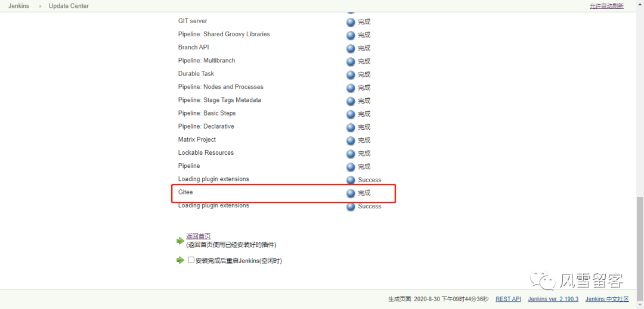
Task: Click the Success ball below the Gitee row
Action: click(351, 207)
